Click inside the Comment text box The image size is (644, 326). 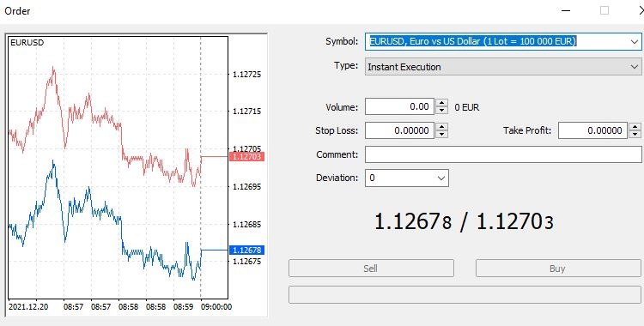coord(503,154)
